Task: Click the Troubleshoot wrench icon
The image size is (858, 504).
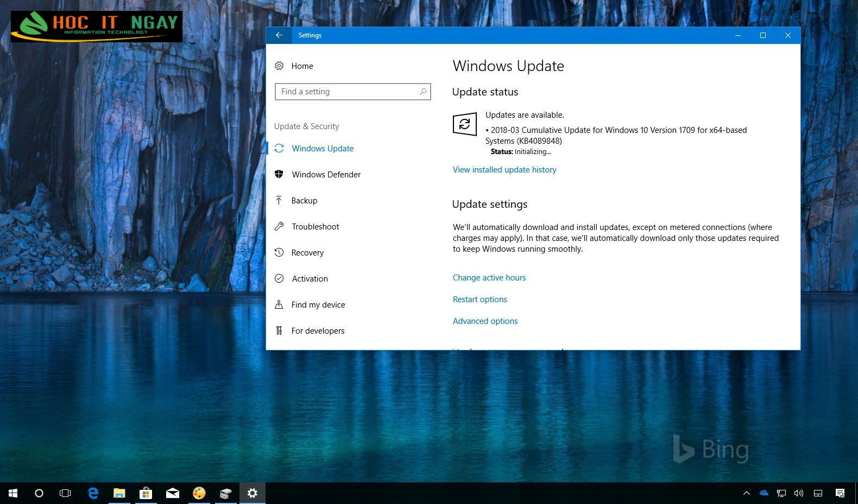Action: pyautogui.click(x=279, y=226)
